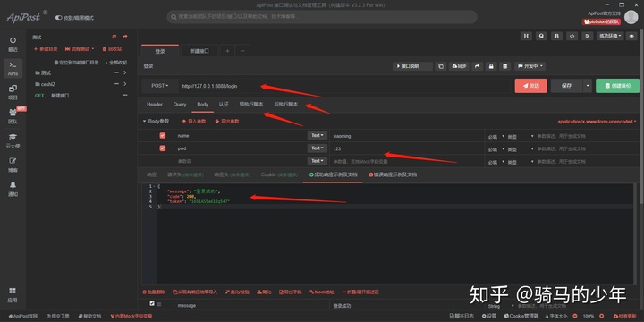The width and height of the screenshot is (644, 322).
Task: Click 导入参数 import parameters
Action: click(194, 122)
